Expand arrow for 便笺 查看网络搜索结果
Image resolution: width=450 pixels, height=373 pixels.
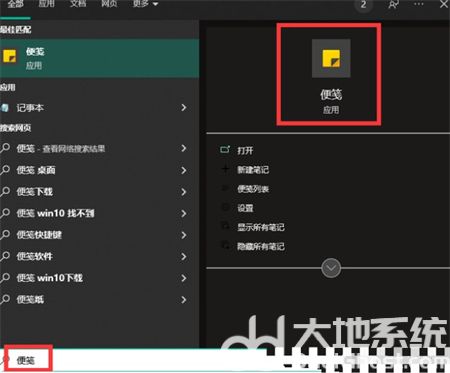pyautogui.click(x=184, y=148)
